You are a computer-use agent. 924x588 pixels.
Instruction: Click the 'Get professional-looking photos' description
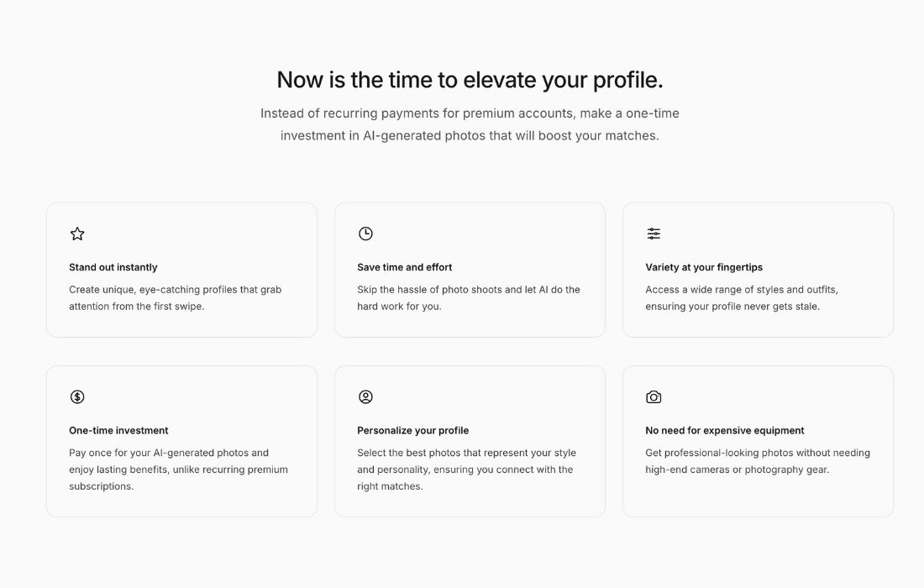[757, 460]
